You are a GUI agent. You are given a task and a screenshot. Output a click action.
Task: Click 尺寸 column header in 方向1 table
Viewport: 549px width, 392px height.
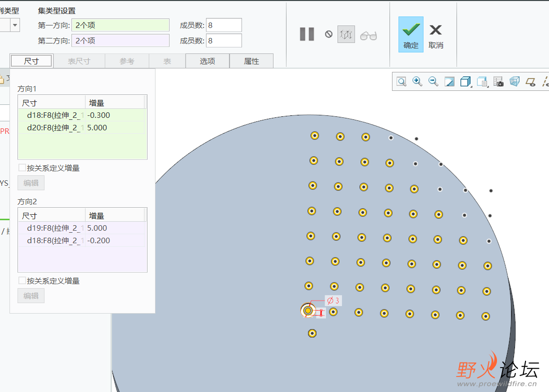click(x=52, y=103)
